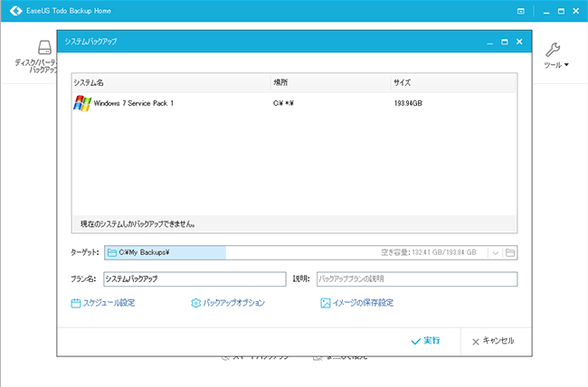The width and height of the screenshot is (588, 387).
Task: Click the 現在のシステムしかバックアップできません notice
Action: [x=138, y=224]
